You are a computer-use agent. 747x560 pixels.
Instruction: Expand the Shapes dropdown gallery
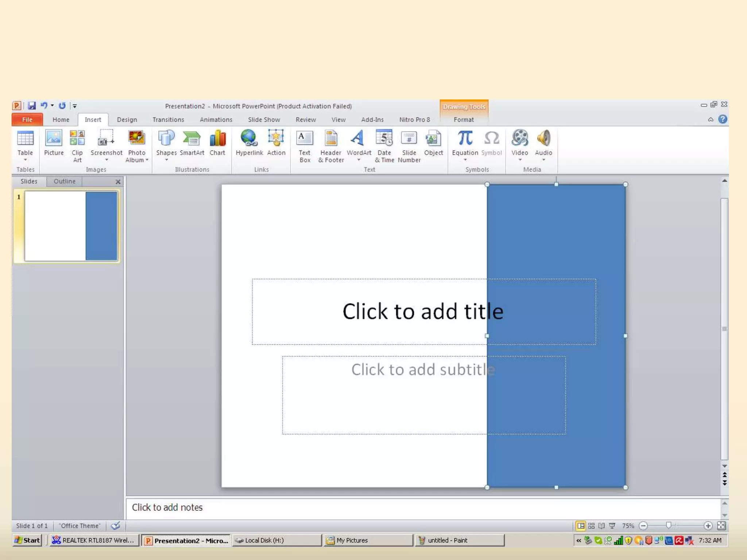(166, 160)
